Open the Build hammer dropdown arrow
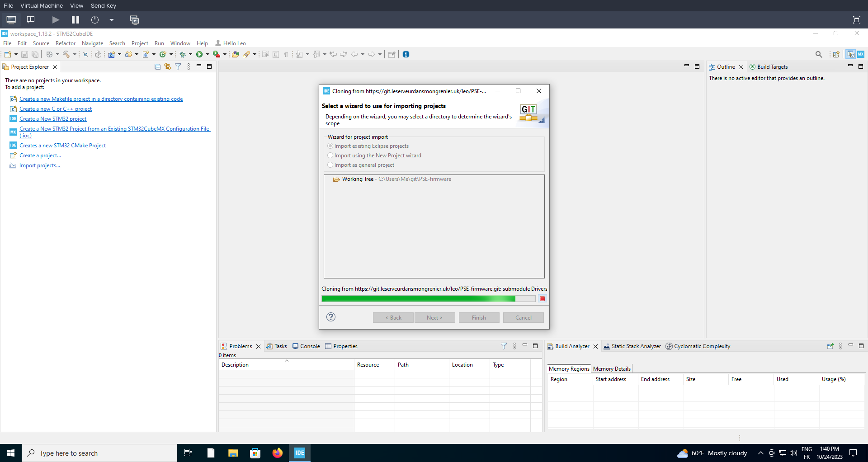Screen dimensions: 868x462 pyautogui.click(x=75, y=54)
